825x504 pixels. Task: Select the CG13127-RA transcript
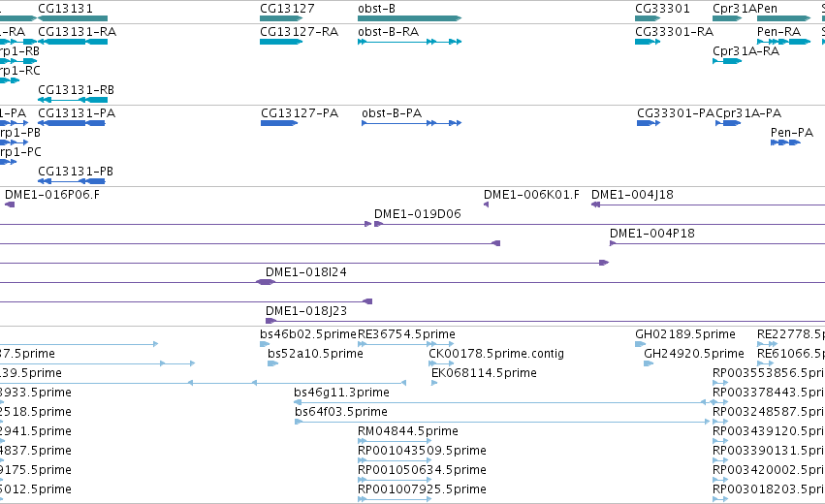coord(281,42)
